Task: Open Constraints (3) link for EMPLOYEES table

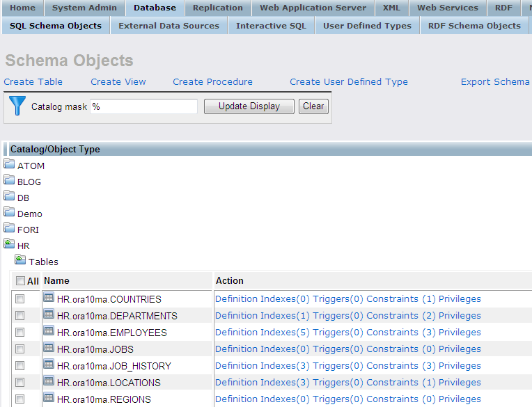Action: coord(401,333)
